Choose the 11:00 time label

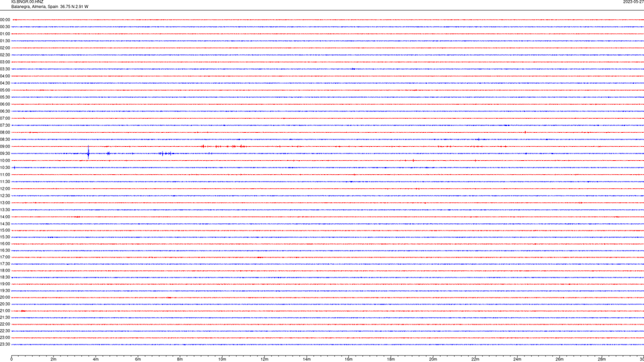pos(5,174)
